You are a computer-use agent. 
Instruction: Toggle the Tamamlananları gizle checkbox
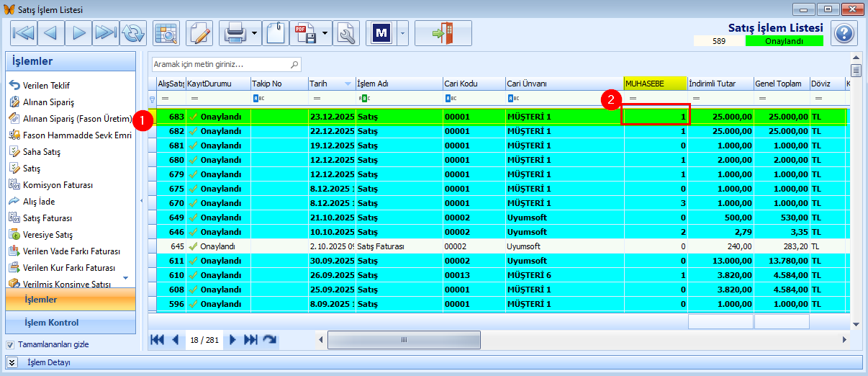(x=10, y=344)
